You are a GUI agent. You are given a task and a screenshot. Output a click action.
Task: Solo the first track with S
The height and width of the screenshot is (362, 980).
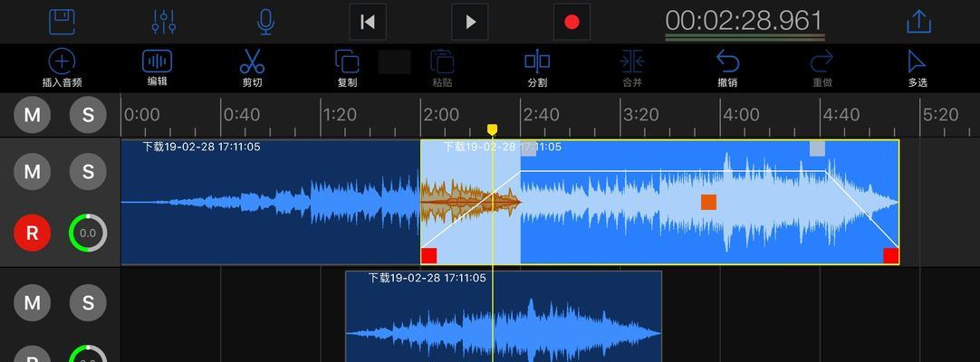[x=88, y=171]
